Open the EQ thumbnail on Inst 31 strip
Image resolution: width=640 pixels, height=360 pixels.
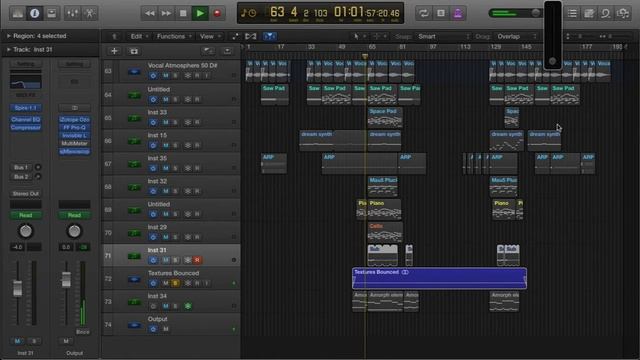(x=26, y=82)
